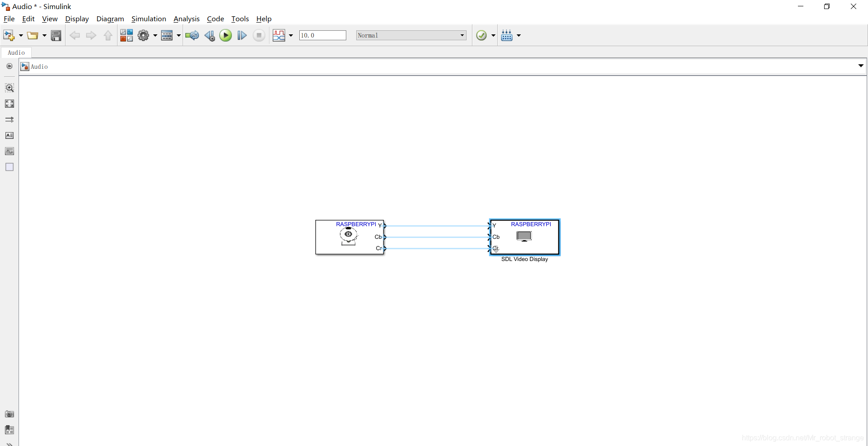The width and height of the screenshot is (868, 446).
Task: Open the Library Browser icon
Action: click(x=126, y=35)
